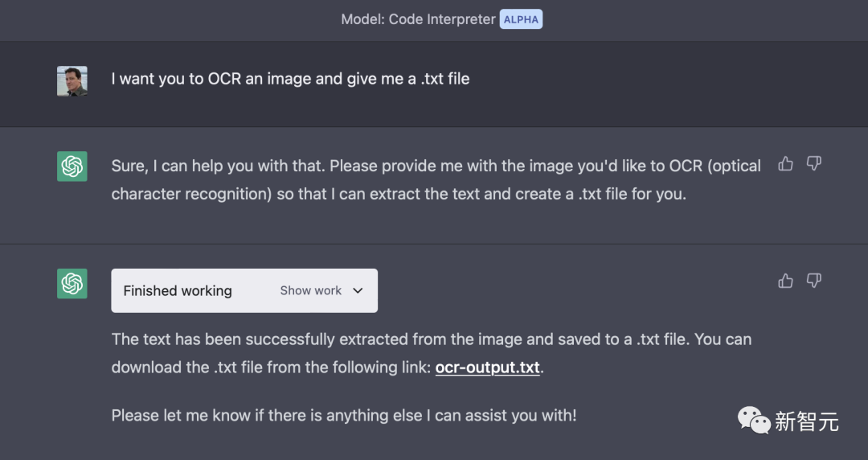Download the ocr-output.txt file link

487,368
